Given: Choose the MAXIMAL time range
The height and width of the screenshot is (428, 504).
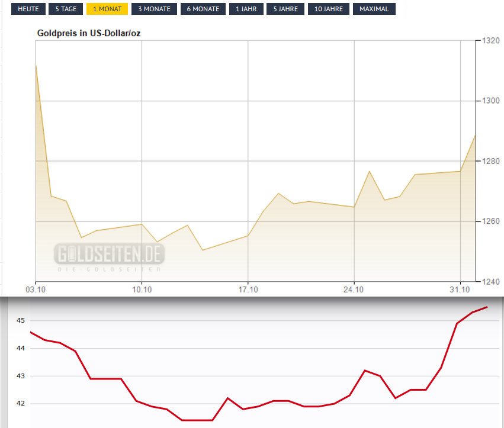Looking at the screenshot, I should (x=374, y=9).
